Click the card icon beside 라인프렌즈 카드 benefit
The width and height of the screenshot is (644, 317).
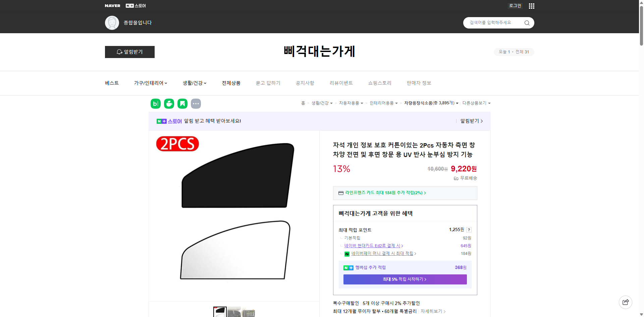(x=340, y=193)
